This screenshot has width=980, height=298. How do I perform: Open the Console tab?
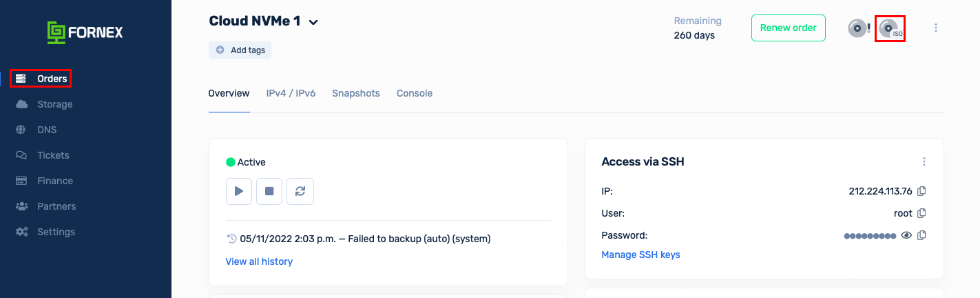click(415, 93)
